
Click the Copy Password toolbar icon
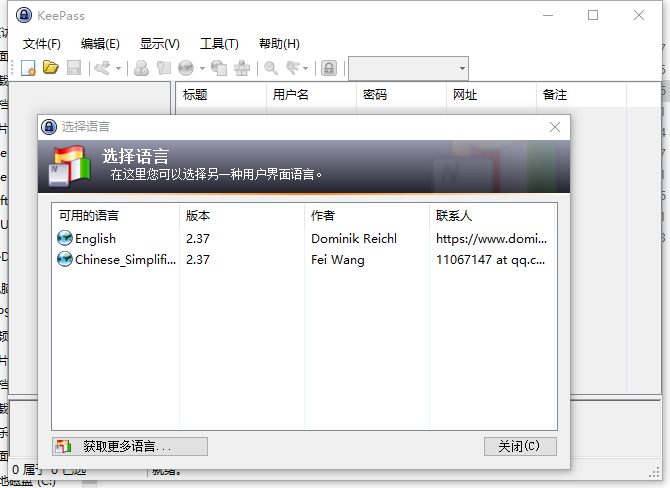click(164, 68)
